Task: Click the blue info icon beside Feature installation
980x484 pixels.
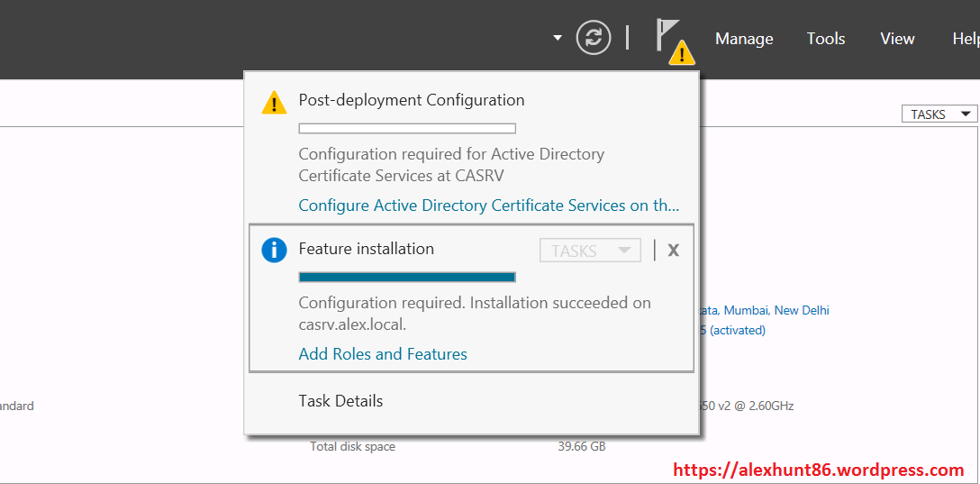Action: (x=274, y=250)
